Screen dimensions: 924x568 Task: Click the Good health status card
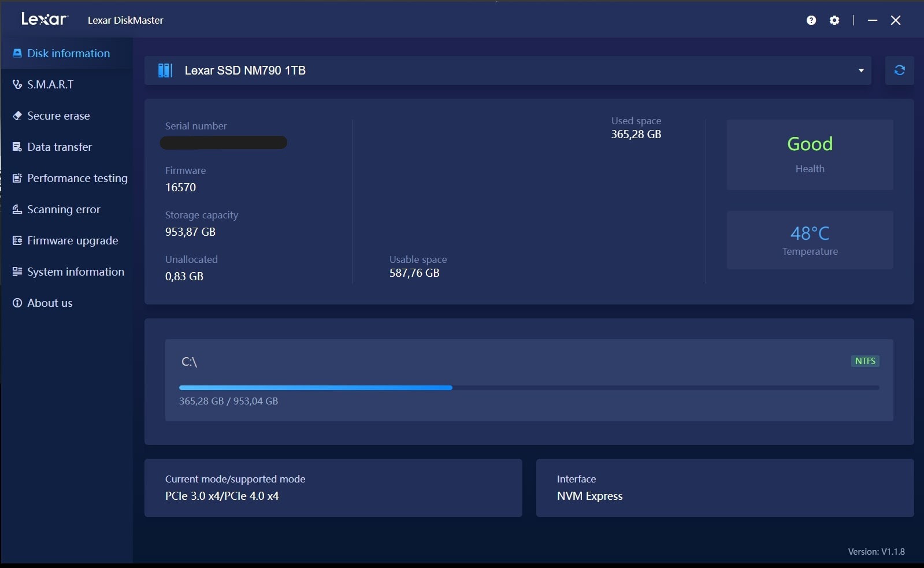point(810,154)
